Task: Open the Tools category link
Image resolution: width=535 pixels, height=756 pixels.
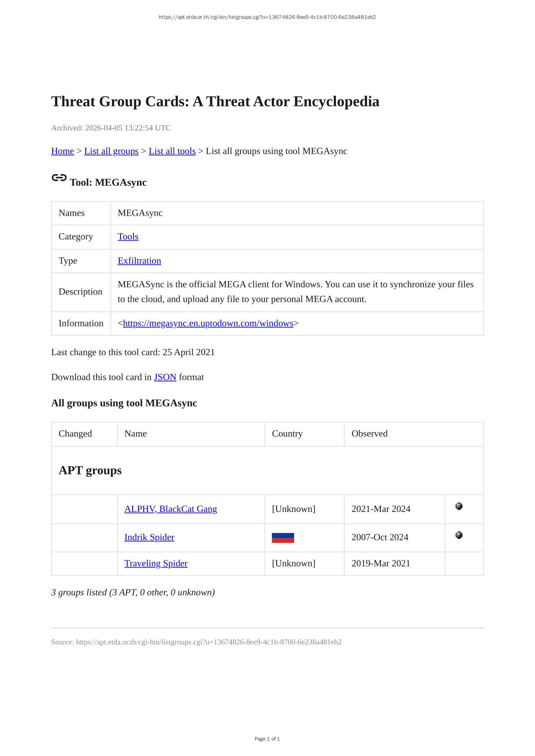Action: click(128, 237)
